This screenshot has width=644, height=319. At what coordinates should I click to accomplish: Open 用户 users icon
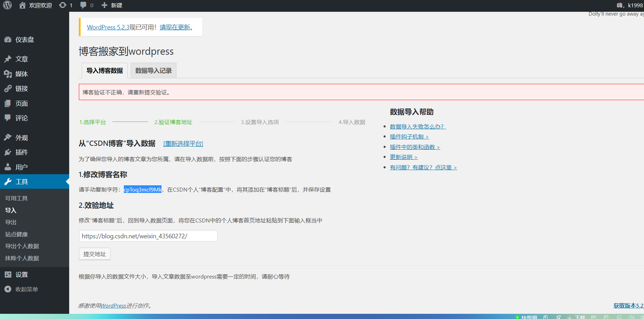[8, 167]
